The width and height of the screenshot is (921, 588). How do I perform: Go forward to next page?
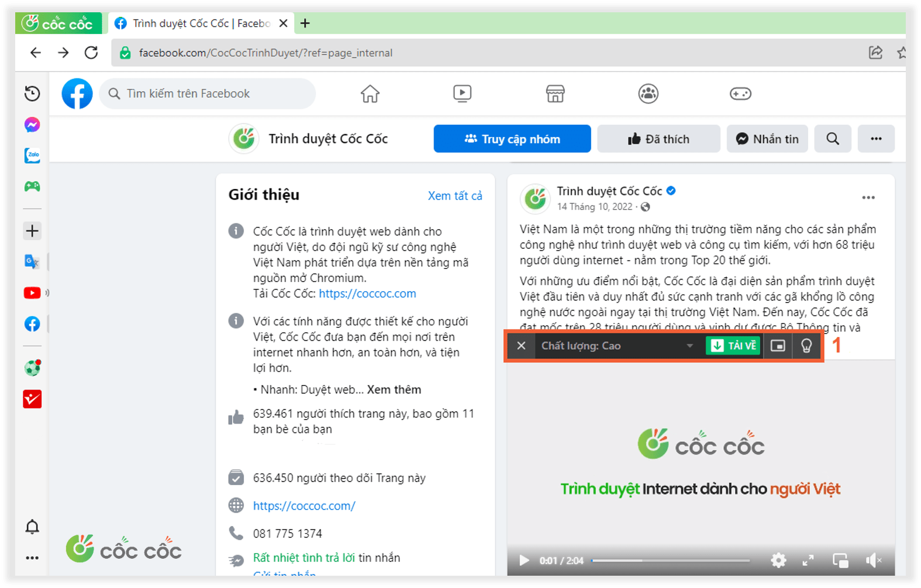click(63, 53)
